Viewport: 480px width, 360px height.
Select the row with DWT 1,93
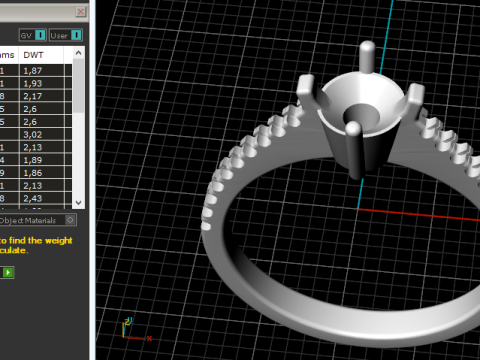[36, 83]
